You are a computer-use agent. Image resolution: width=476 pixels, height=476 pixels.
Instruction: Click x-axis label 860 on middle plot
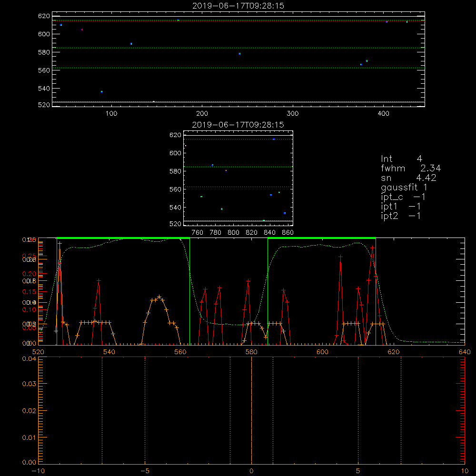click(288, 233)
